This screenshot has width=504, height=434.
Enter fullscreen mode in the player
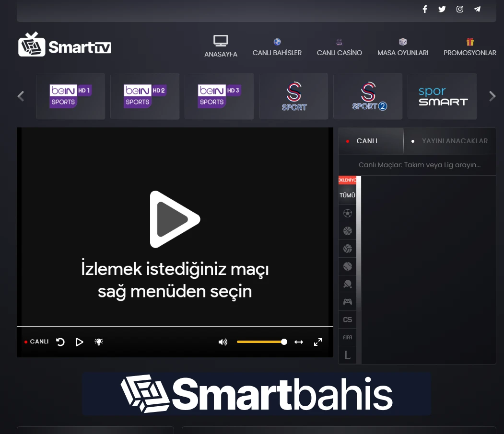pos(318,342)
